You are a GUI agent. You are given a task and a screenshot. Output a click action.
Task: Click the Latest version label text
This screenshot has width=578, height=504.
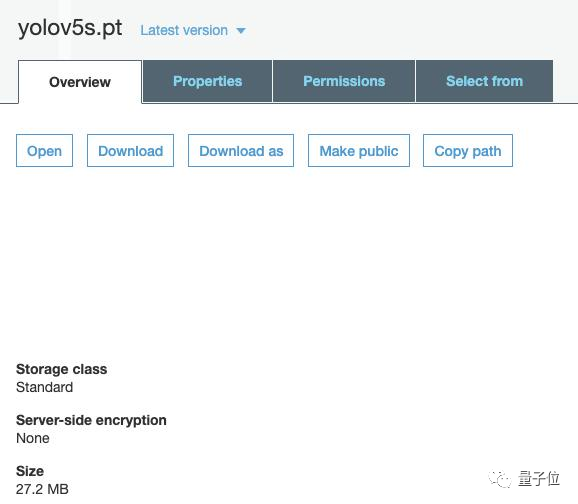[x=184, y=30]
